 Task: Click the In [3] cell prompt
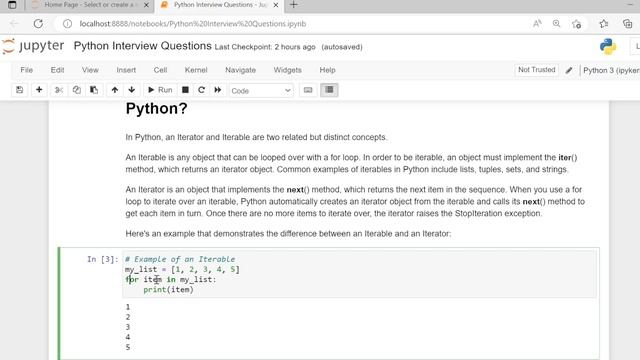point(102,259)
